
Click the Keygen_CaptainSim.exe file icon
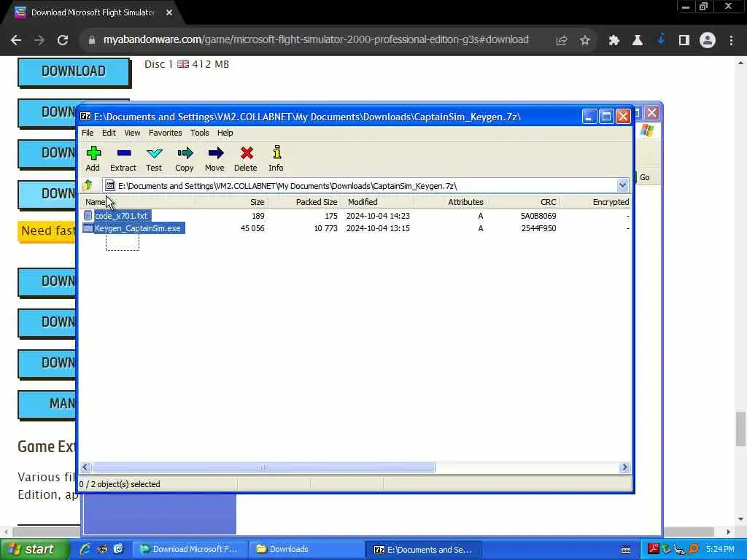click(88, 228)
